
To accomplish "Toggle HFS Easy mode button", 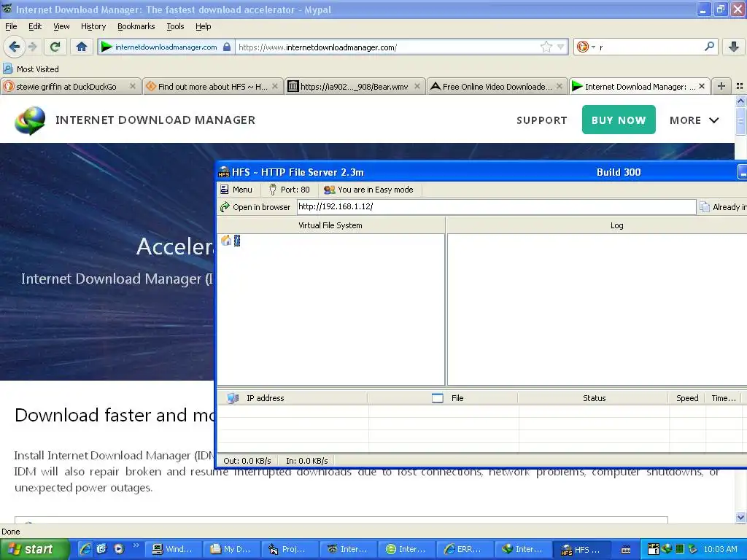I will pos(368,190).
